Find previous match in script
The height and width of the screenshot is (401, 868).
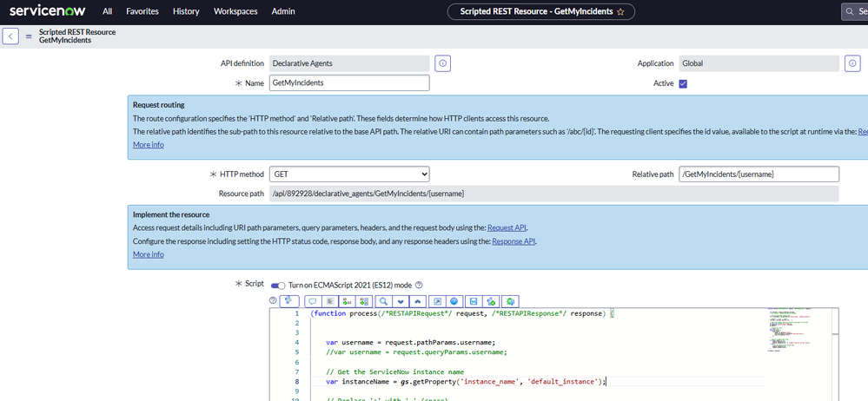point(418,301)
